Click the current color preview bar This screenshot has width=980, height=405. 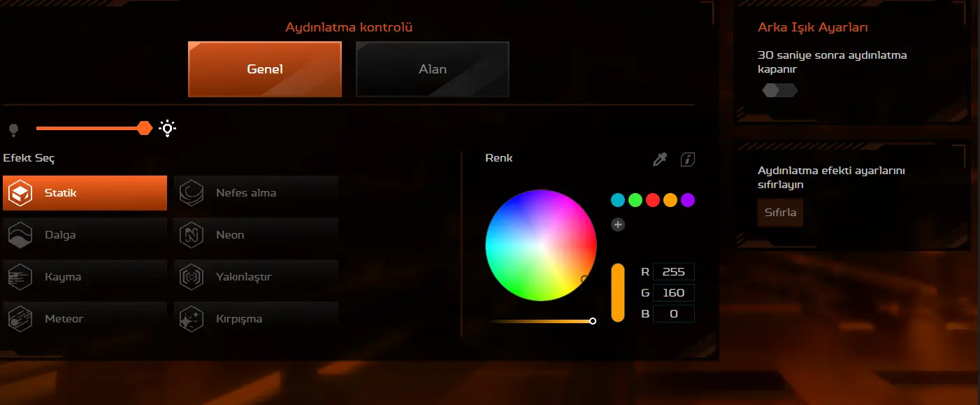[618, 292]
